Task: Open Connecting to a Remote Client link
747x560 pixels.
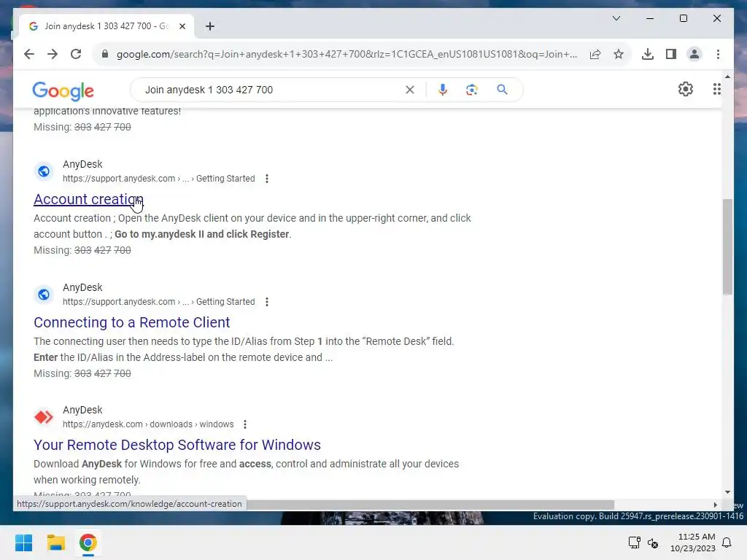Action: [x=131, y=322]
